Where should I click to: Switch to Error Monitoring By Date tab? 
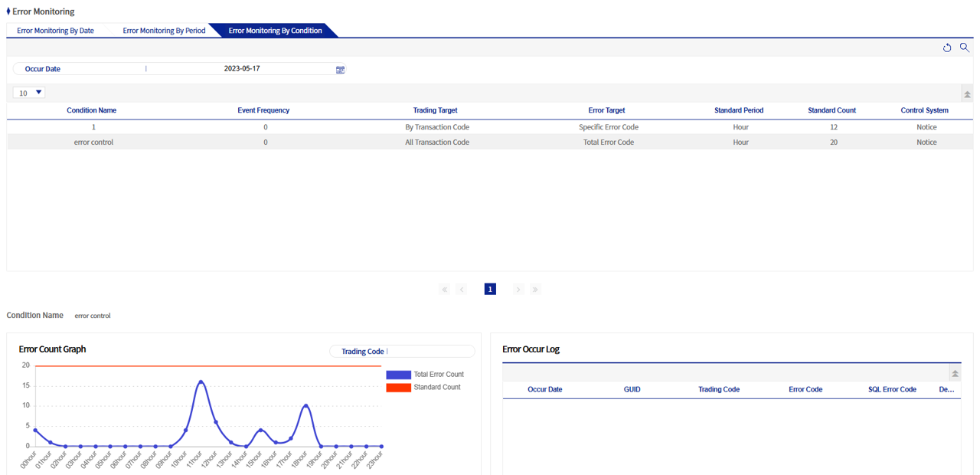55,31
